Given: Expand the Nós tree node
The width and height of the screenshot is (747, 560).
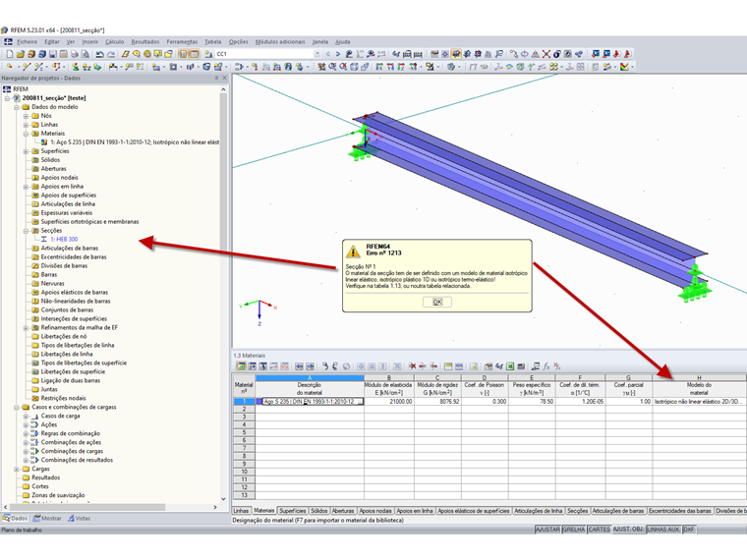Looking at the screenshot, I should point(26,116).
